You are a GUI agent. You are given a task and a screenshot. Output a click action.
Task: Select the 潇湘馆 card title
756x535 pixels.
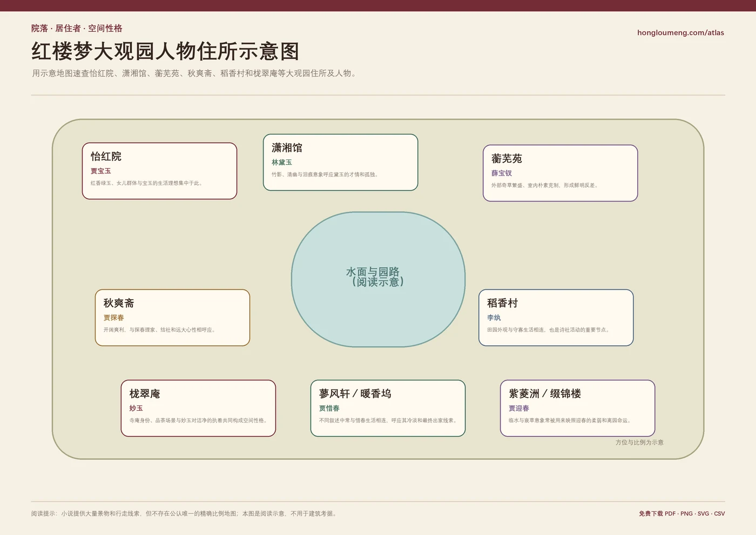pos(287,148)
